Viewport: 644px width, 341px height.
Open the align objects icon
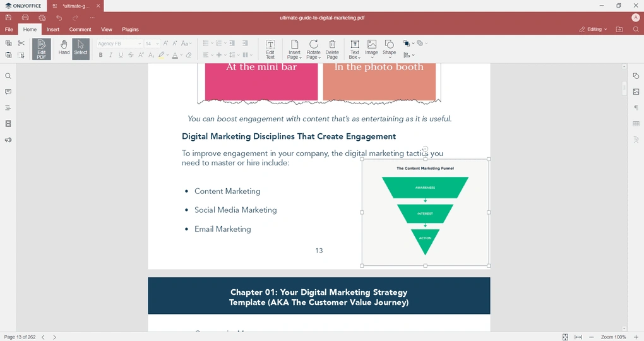(x=407, y=55)
